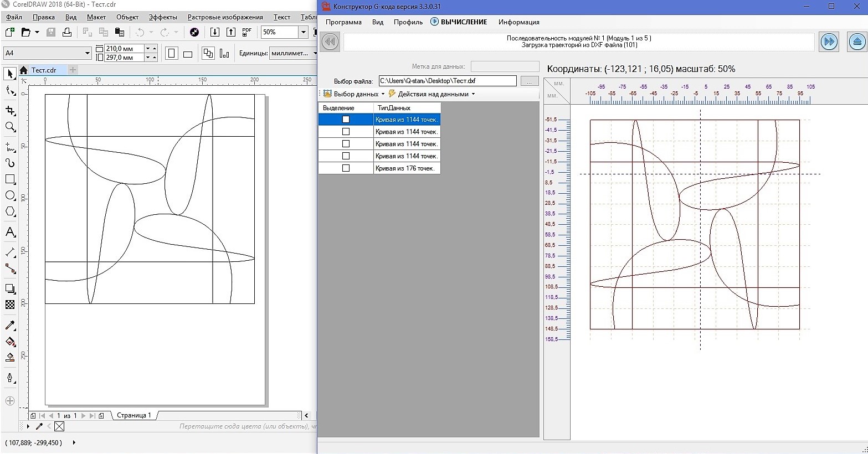Open the arrow next to Open folder icon
Screen dimensions: 868x454
tap(37, 32)
